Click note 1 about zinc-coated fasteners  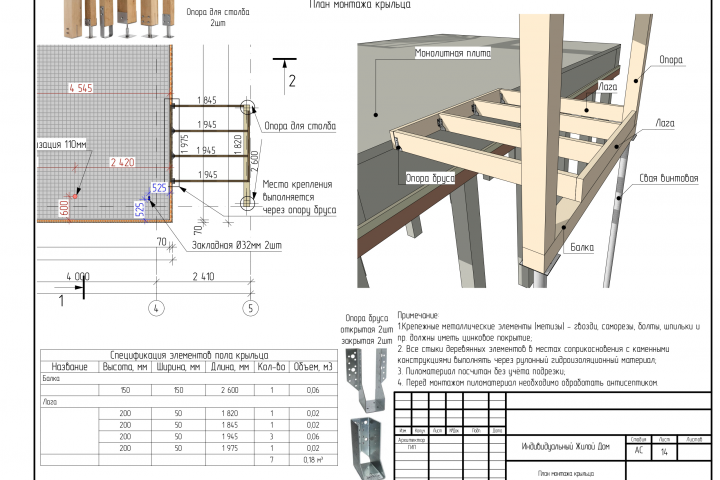(548, 332)
